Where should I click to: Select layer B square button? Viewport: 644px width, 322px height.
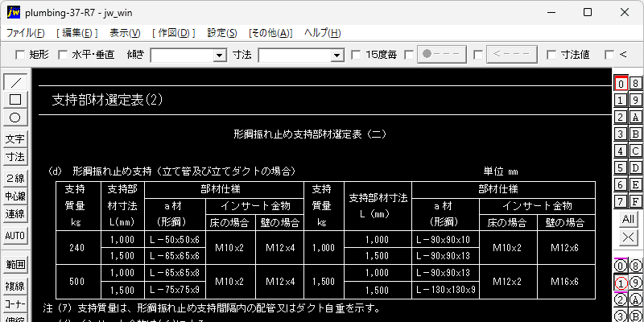(x=635, y=134)
